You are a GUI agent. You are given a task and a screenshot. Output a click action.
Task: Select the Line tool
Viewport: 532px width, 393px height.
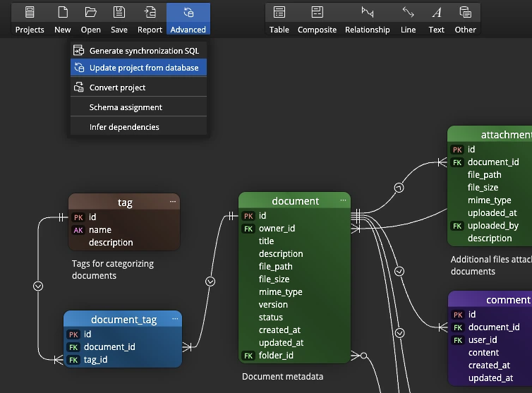click(x=408, y=19)
